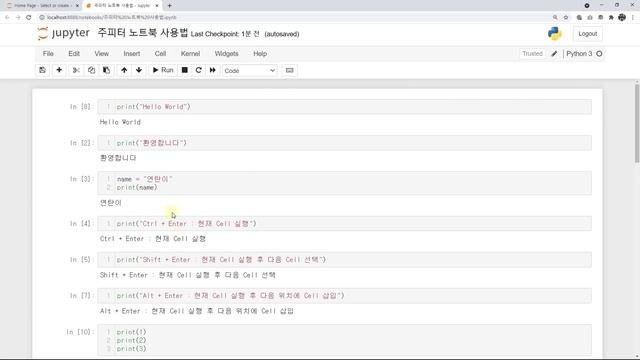
Task: Bookmark this page with the star icon
Action: click(566, 17)
